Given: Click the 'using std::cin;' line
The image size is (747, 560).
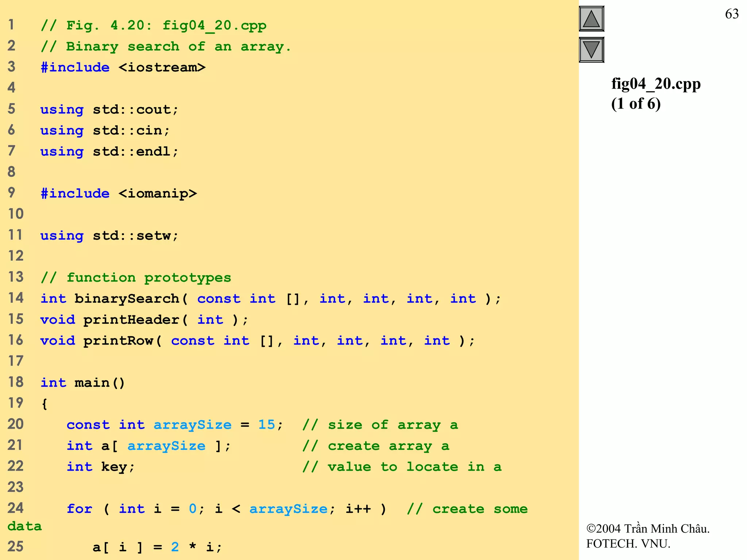Looking at the screenshot, I should [x=105, y=131].
